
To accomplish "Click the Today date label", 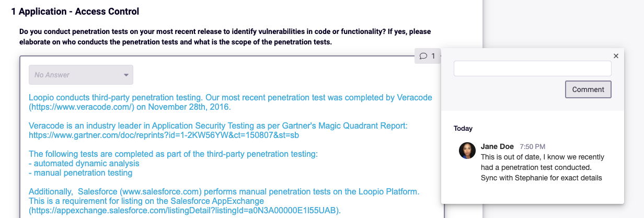I will click(x=463, y=128).
